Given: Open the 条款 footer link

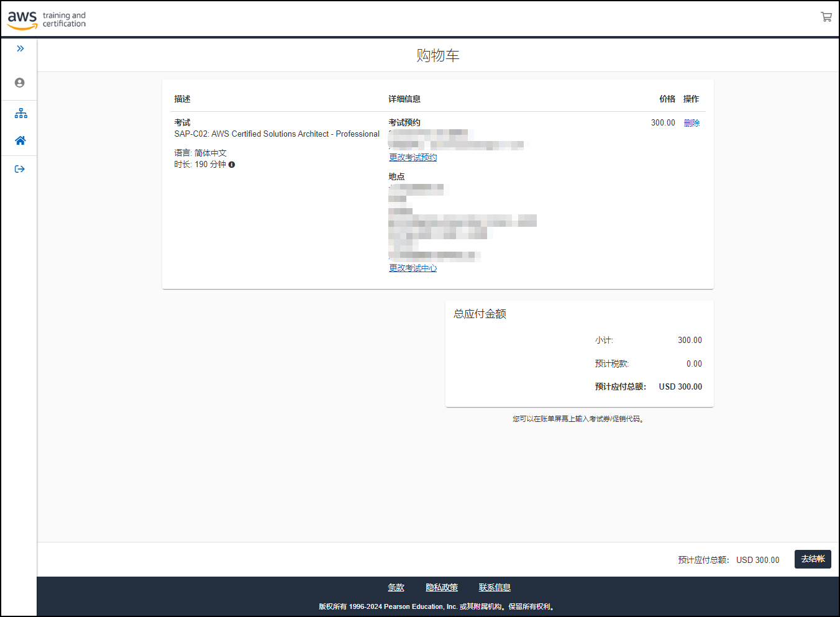Looking at the screenshot, I should click(396, 587).
